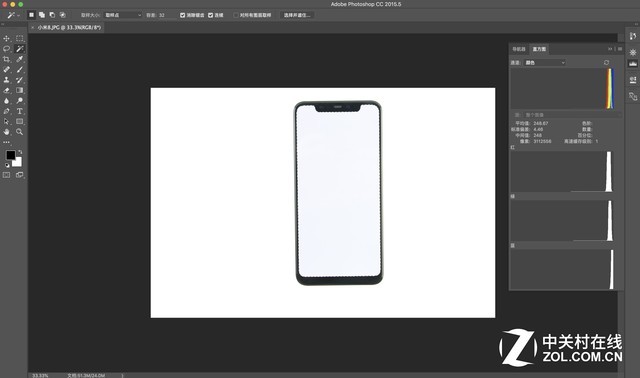Select the Eraser tool
Image resolution: width=640 pixels, height=378 pixels.
point(7,90)
